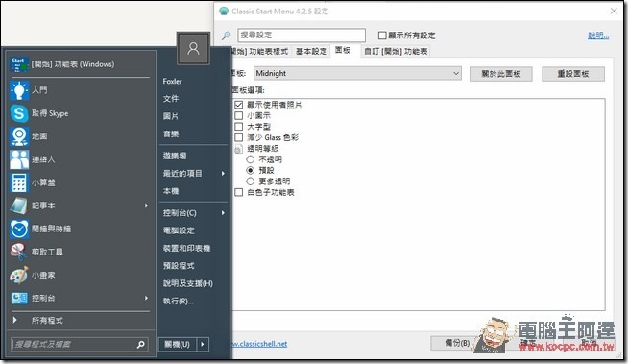Open the 小畫家 paint icon
Image resolution: width=628 pixels, height=364 pixels.
coord(19,275)
